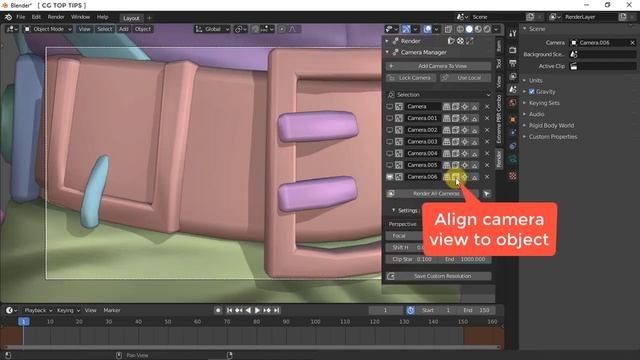Screen dimensions: 640x360
Task: Click render image icon in Render header
Action: tap(451, 41)
